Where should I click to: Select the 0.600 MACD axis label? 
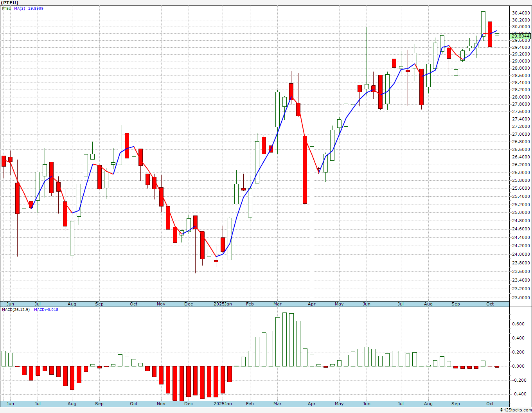(x=519, y=324)
